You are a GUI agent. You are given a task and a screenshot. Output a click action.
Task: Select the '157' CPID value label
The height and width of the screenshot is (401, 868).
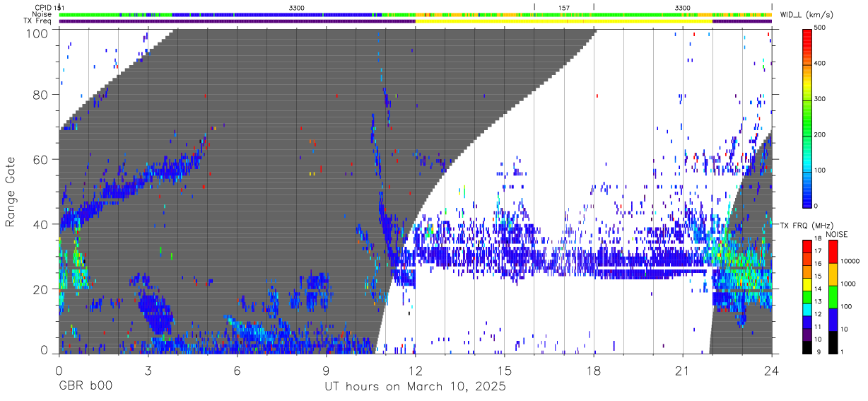click(563, 7)
